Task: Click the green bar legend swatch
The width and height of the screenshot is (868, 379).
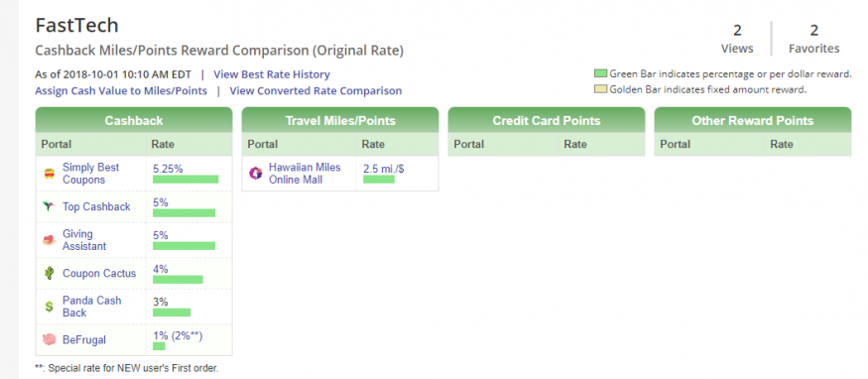Action: pyautogui.click(x=600, y=73)
